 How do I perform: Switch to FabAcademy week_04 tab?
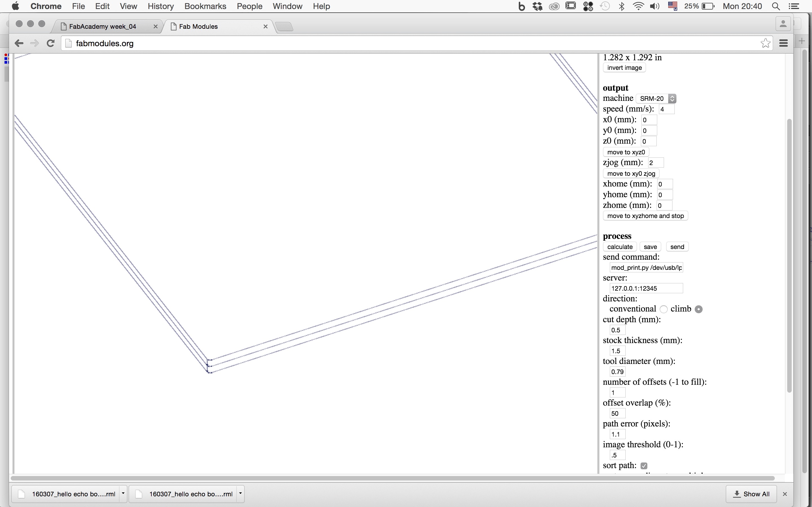pyautogui.click(x=103, y=26)
